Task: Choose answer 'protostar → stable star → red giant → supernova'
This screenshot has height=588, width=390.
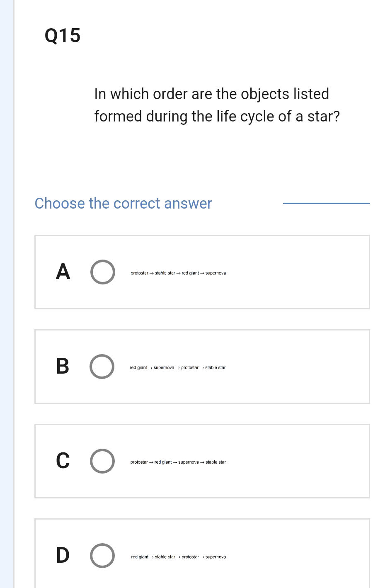Action: click(x=178, y=273)
